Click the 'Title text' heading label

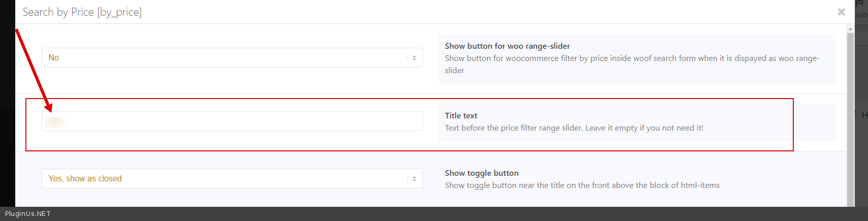[461, 116]
